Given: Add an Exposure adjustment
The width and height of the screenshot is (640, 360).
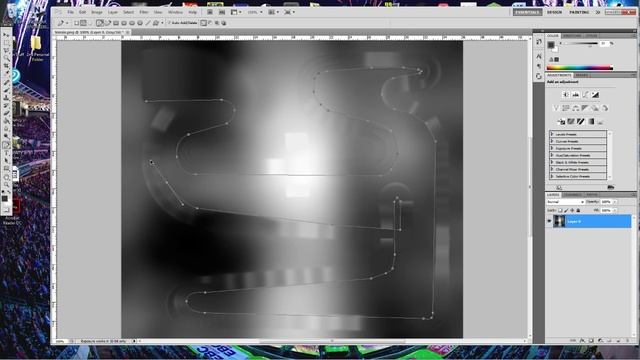Looking at the screenshot, I should pos(595,95).
